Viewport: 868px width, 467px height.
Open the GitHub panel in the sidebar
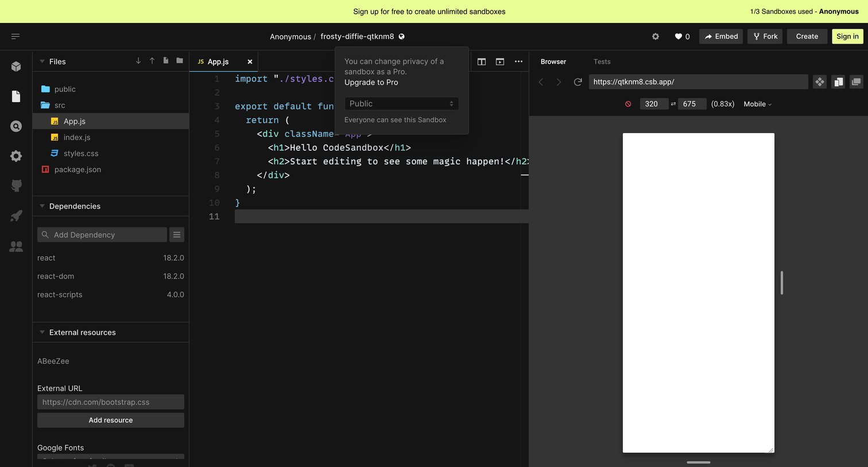16,186
